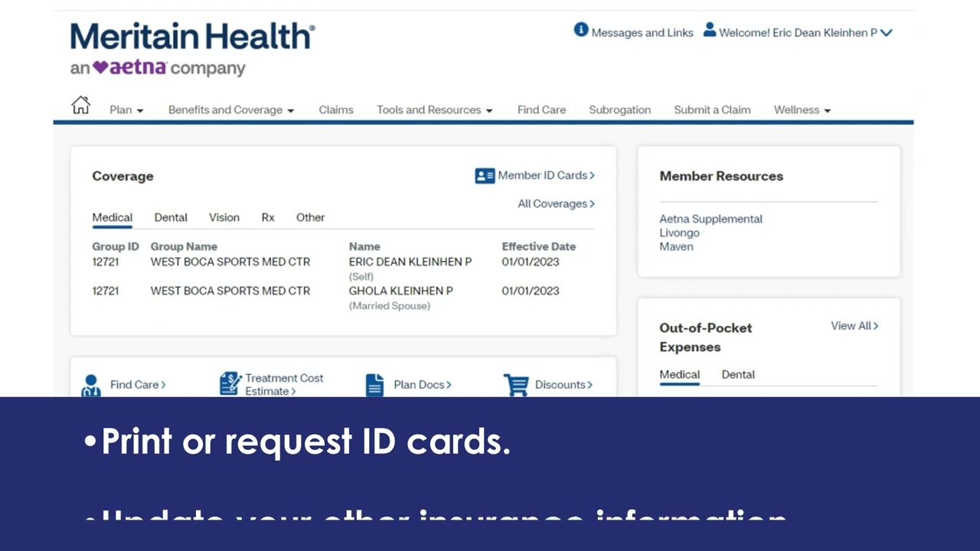Switch to the Dental coverage tab

(171, 217)
